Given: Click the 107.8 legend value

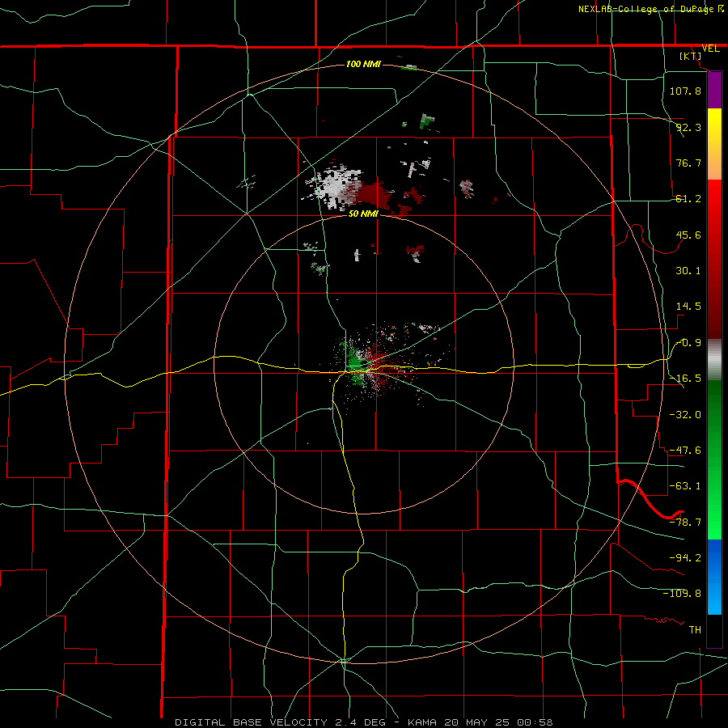Looking at the screenshot, I should [x=685, y=91].
